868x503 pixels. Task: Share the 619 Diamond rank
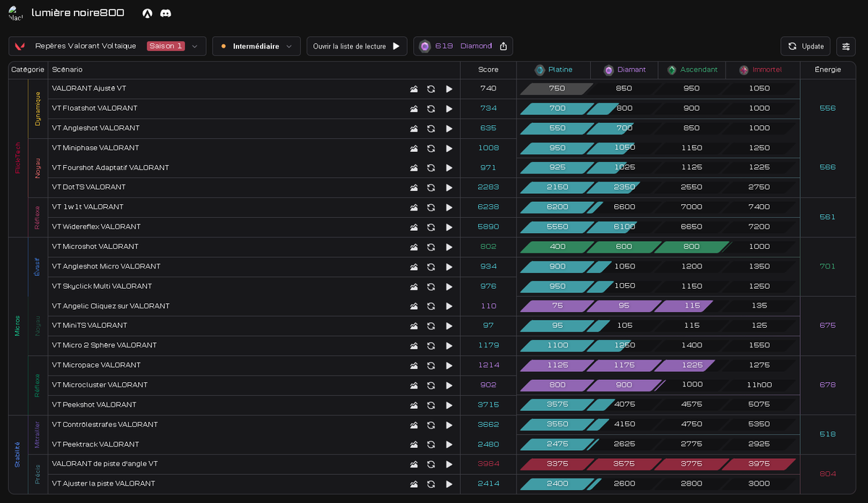point(503,46)
